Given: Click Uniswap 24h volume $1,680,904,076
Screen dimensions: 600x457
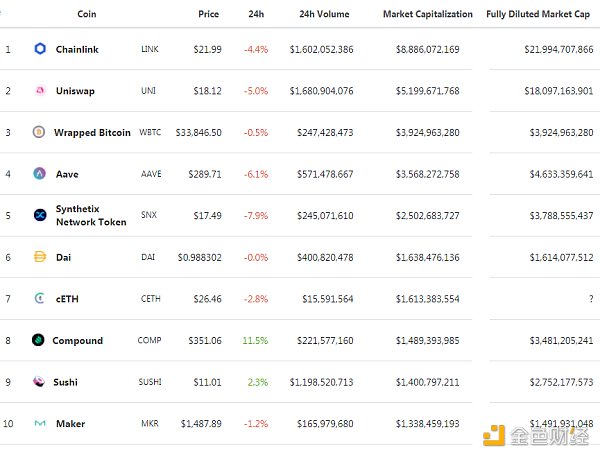Looking at the screenshot, I should click(x=321, y=91).
